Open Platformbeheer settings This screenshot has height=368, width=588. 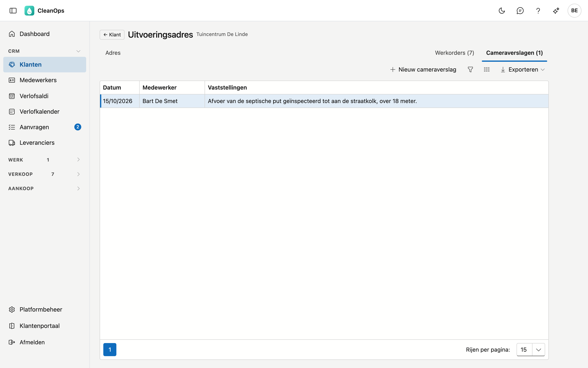point(45,309)
